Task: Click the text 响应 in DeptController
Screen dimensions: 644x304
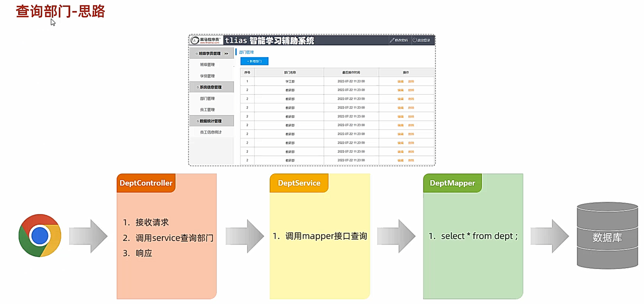Action: click(x=144, y=253)
